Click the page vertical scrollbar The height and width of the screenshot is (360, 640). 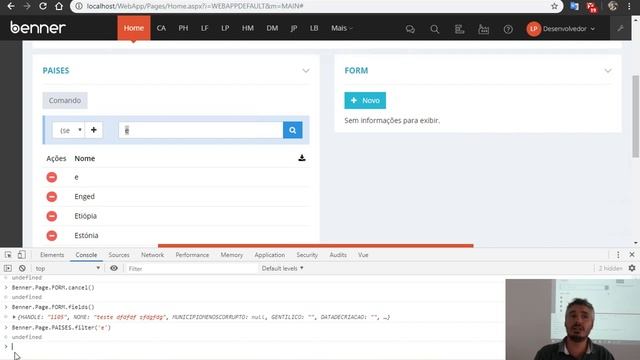pyautogui.click(x=636, y=116)
